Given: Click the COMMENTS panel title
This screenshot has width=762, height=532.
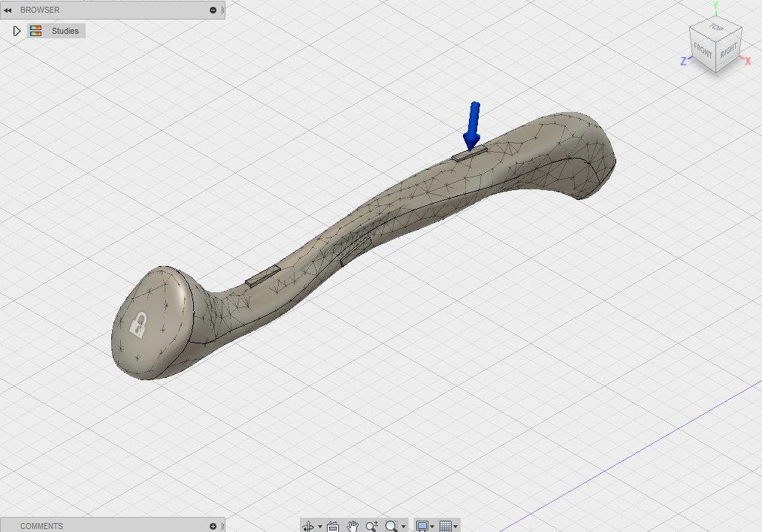Looking at the screenshot, I should tap(41, 526).
